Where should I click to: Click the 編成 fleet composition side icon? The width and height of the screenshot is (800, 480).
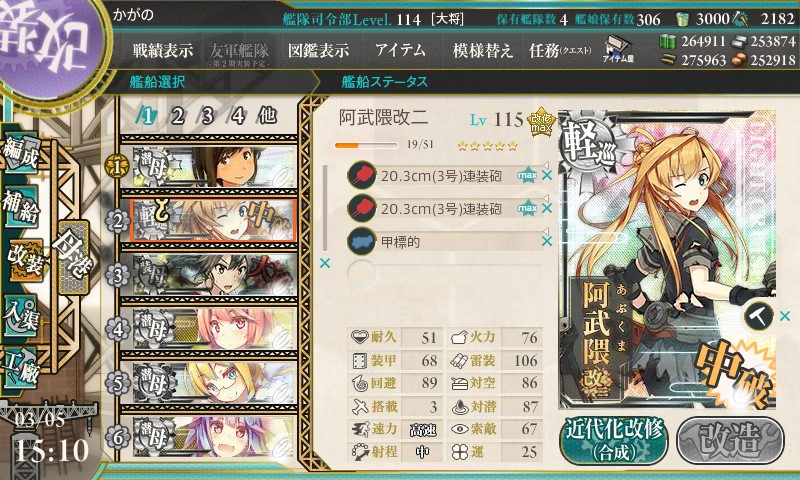coord(21,154)
